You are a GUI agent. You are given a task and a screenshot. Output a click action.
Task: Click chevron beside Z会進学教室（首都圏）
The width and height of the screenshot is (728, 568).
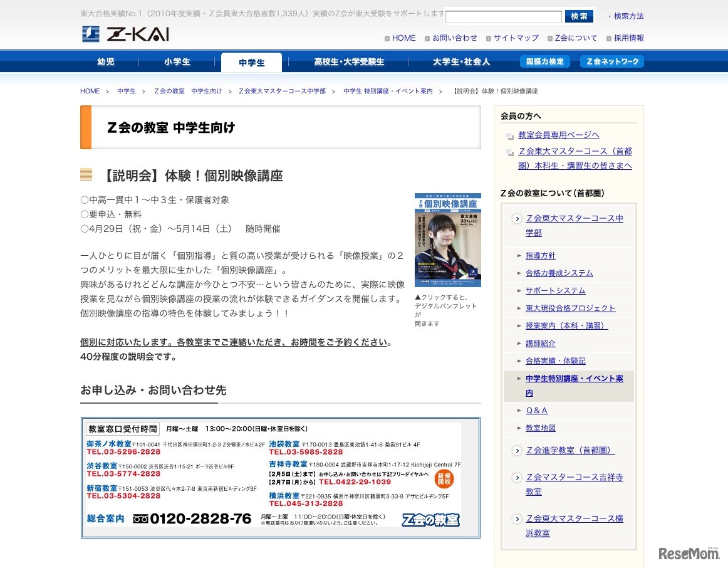517,451
